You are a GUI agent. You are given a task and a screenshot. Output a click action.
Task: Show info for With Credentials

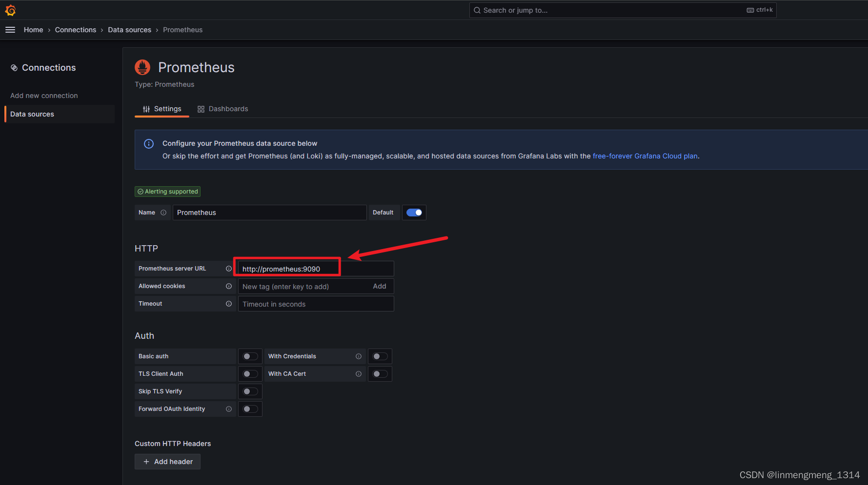click(359, 356)
